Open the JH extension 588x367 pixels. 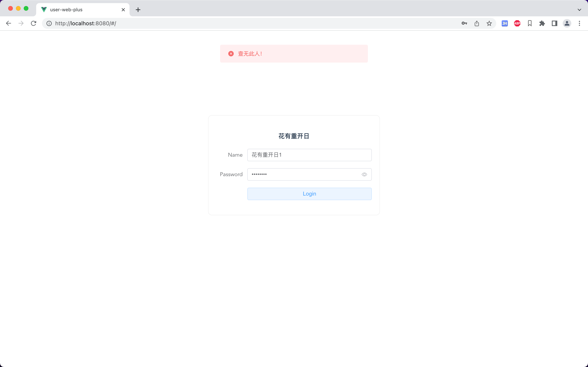click(505, 23)
